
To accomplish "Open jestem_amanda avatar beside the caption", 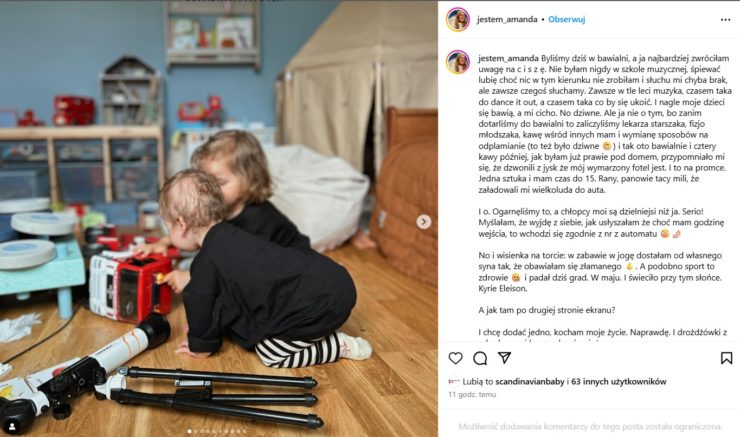I will tap(458, 62).
